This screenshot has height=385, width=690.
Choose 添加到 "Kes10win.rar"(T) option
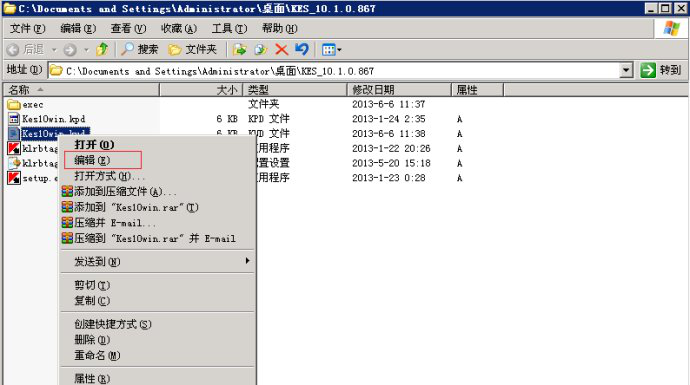pos(157,207)
